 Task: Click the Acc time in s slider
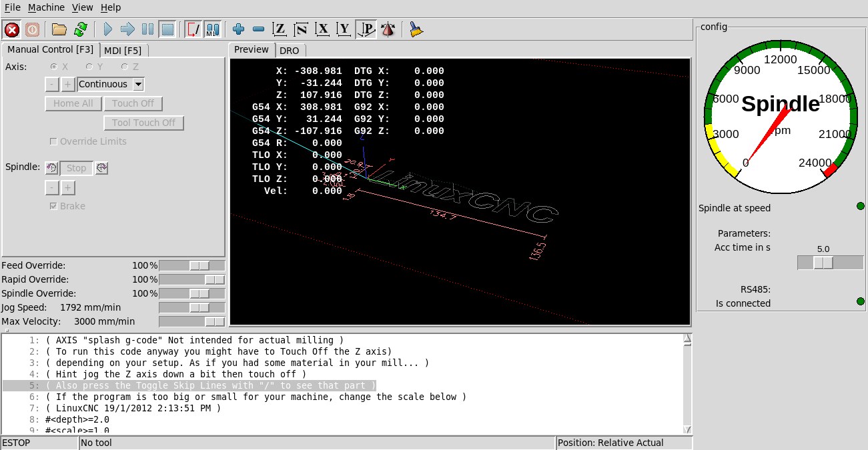tap(830, 263)
